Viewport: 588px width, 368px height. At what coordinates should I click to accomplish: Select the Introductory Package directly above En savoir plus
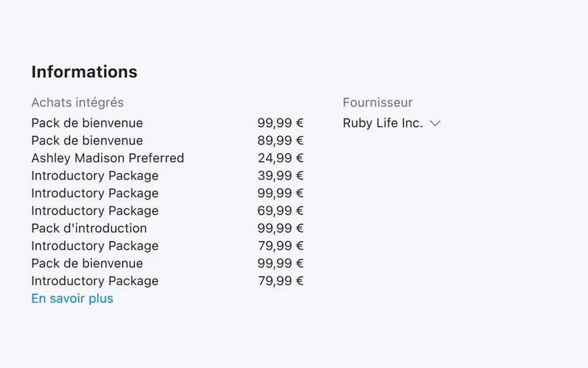pyautogui.click(x=95, y=281)
